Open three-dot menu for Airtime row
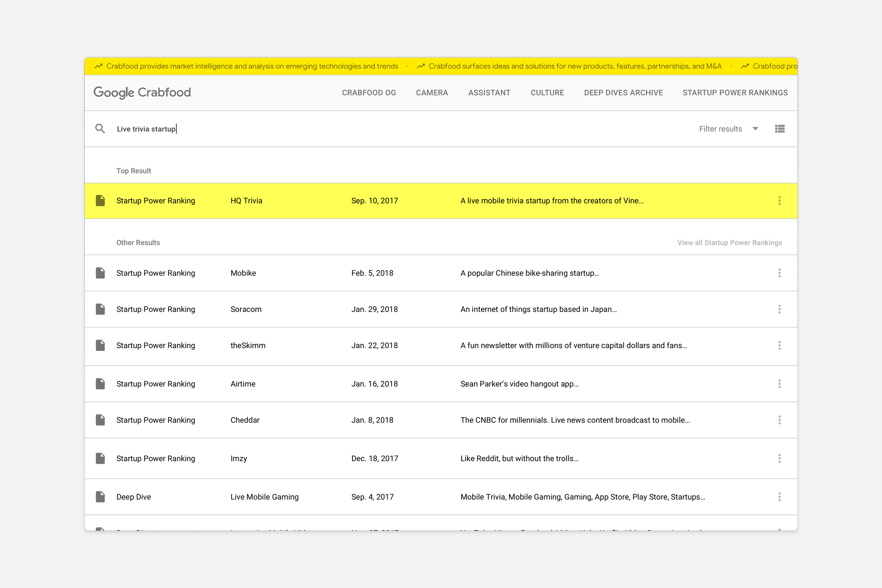Viewport: 882px width, 588px height. pyautogui.click(x=779, y=384)
